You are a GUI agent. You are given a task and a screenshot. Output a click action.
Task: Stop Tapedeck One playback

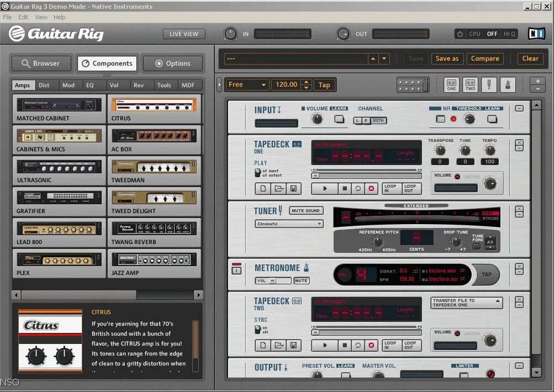[345, 189]
